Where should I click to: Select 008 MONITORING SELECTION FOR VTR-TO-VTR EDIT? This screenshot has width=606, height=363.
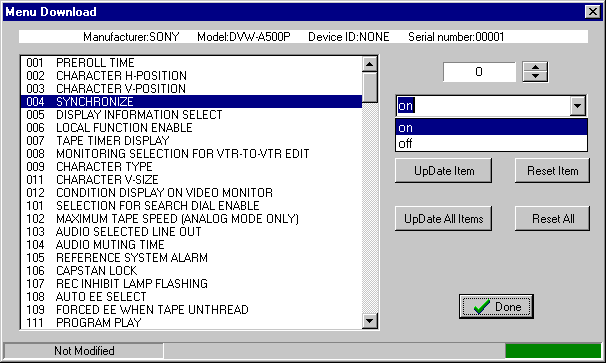pyautogui.click(x=191, y=153)
